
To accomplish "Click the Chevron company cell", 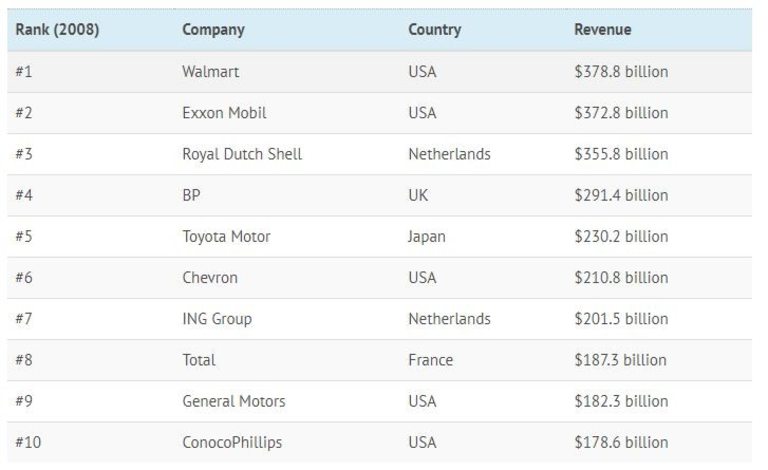I will coord(210,278).
